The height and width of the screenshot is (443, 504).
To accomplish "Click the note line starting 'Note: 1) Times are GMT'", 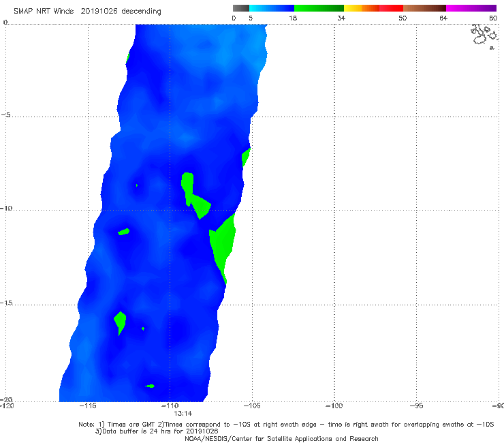I will click(x=286, y=425).
